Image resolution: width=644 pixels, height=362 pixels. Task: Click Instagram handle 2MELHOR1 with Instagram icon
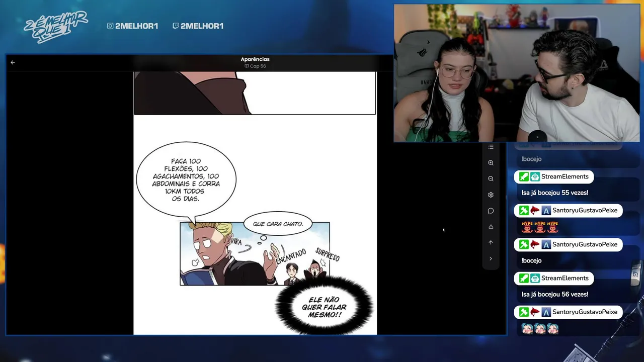132,26
